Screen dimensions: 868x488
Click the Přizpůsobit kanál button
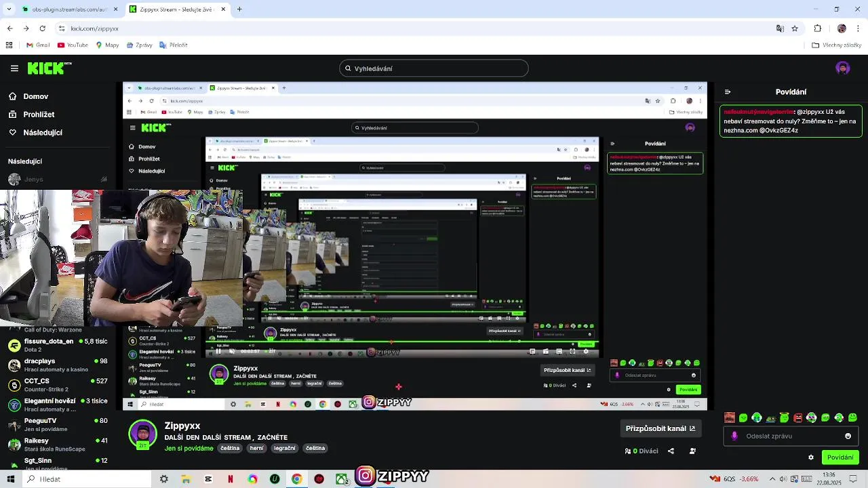(660, 428)
